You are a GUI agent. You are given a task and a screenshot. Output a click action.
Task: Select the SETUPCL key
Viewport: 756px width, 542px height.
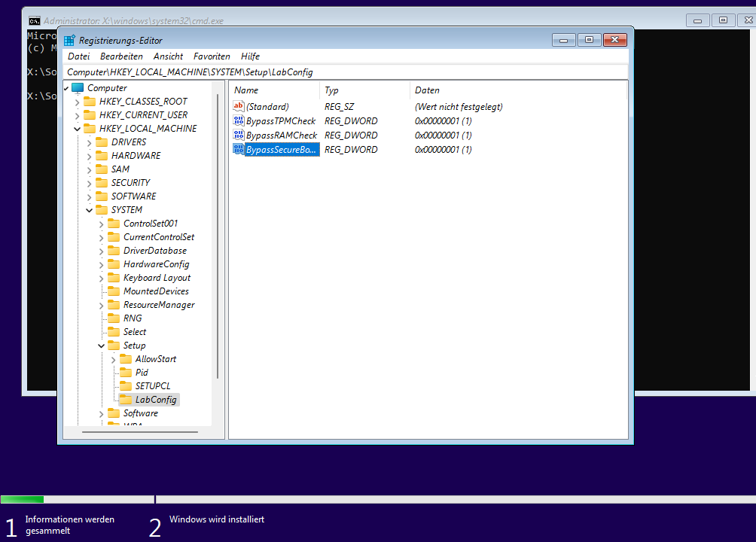152,385
